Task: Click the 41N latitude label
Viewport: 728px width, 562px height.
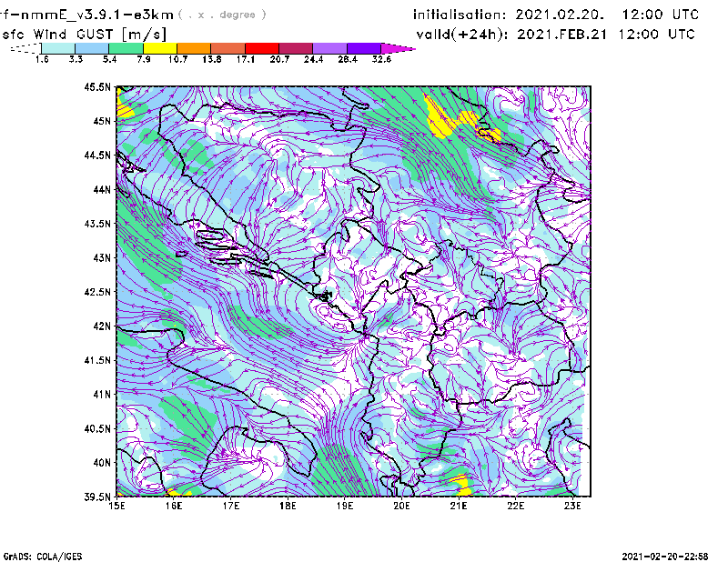Action: coord(102,394)
